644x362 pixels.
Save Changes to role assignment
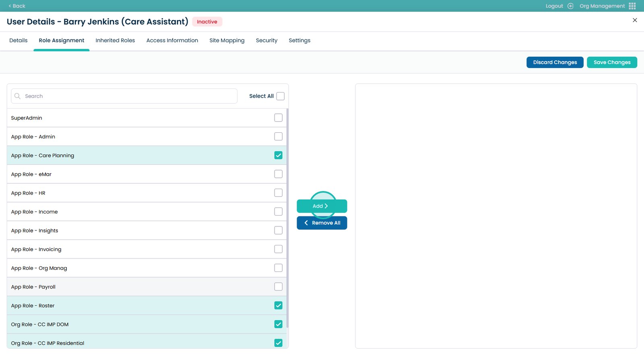(611, 62)
